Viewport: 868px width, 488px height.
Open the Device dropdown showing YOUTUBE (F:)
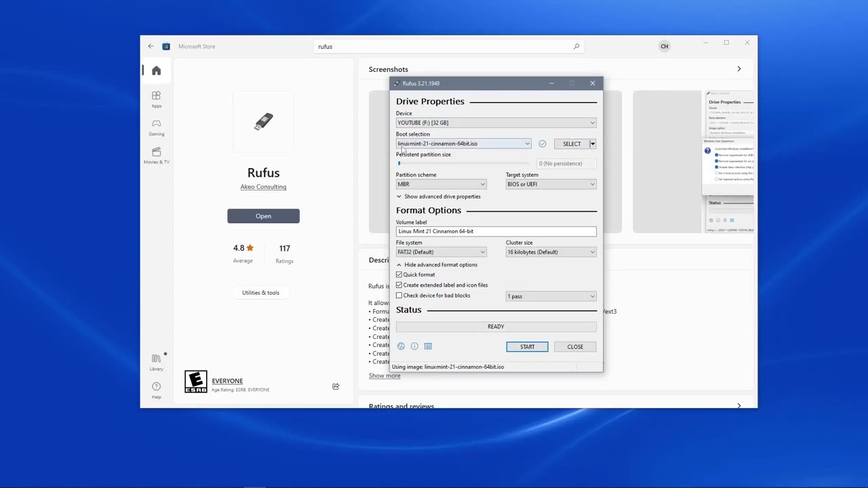click(496, 123)
